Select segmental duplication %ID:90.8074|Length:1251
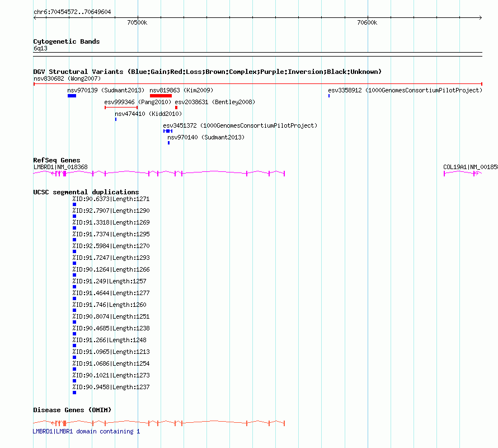The image size is (498, 448). pos(111,317)
